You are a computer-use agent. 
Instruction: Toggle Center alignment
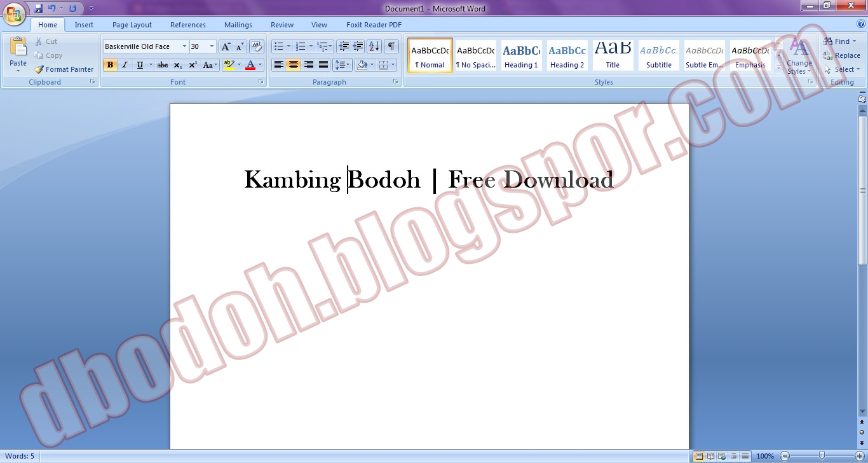294,65
